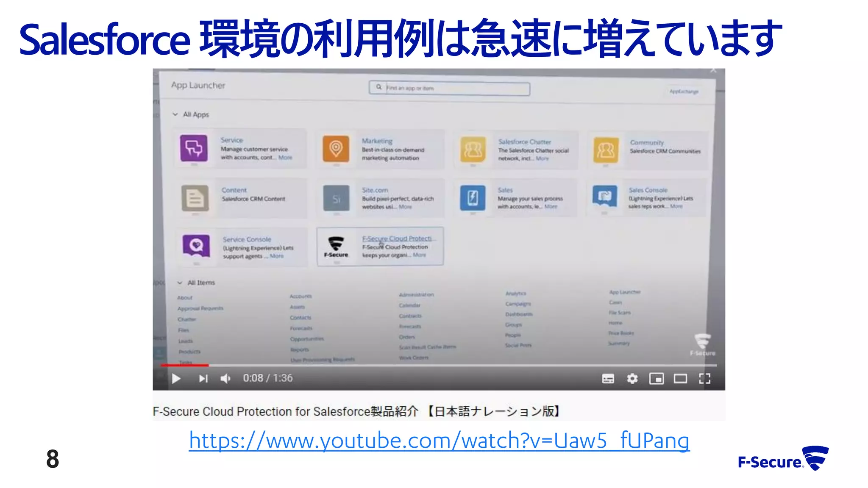Viewport: 868px width, 488px height.
Task: Click More link on Site.com description
Action: [x=405, y=207]
